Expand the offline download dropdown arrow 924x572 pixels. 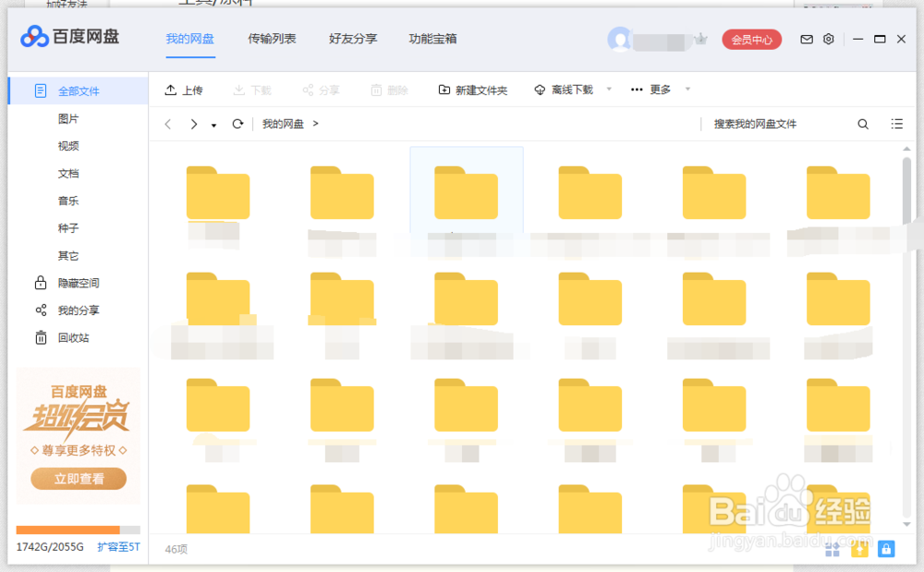608,90
